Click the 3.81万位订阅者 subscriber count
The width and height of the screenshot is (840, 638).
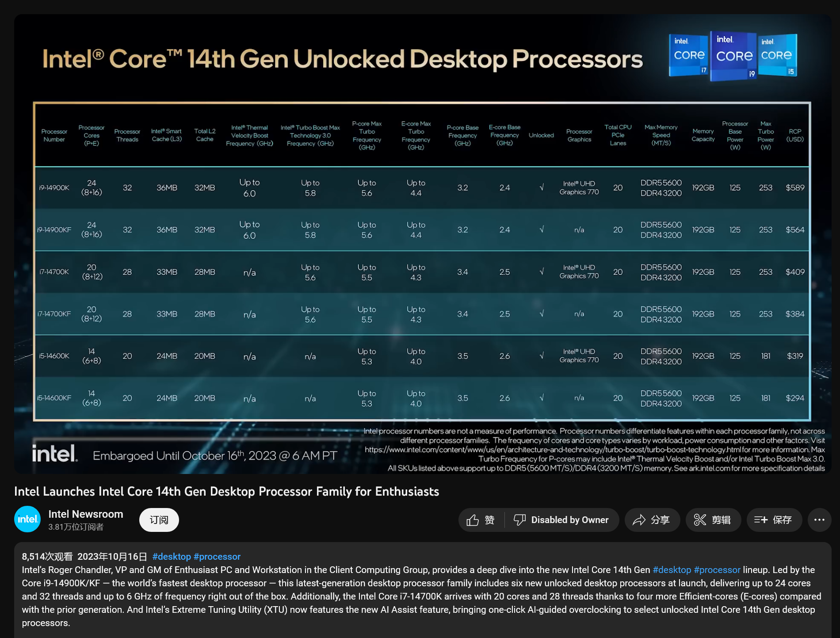point(76,527)
